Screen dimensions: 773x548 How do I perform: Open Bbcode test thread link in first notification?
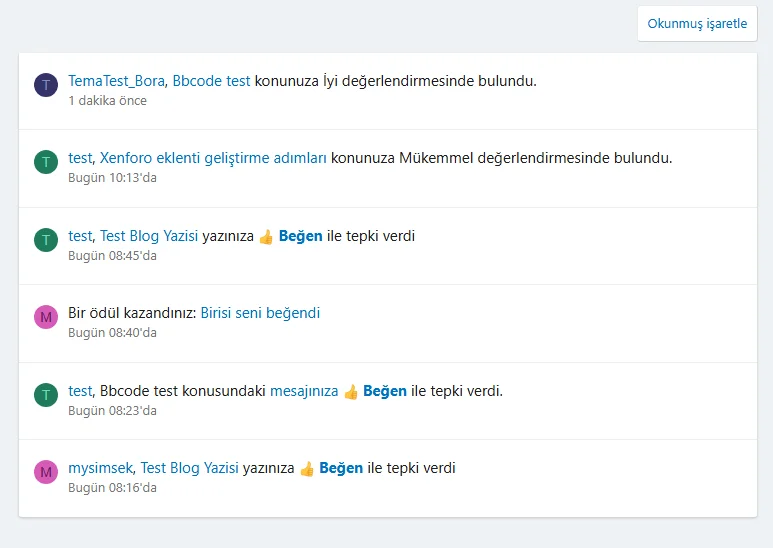coord(211,81)
